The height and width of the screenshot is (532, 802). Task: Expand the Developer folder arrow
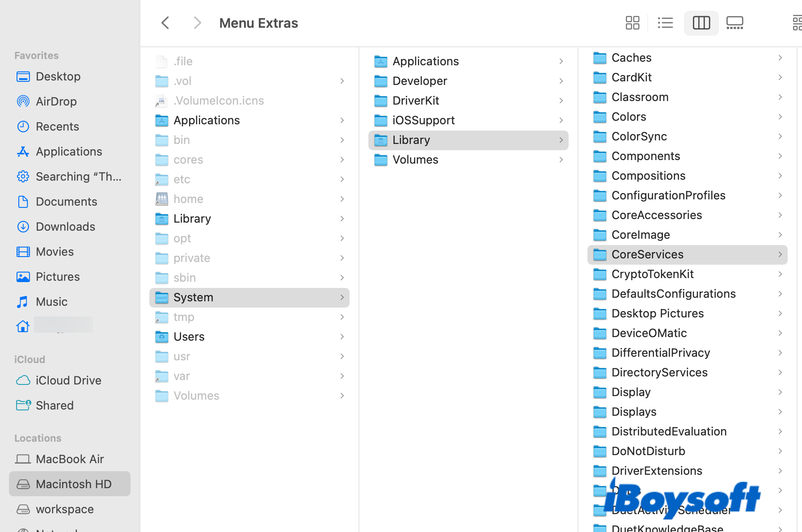click(x=561, y=81)
